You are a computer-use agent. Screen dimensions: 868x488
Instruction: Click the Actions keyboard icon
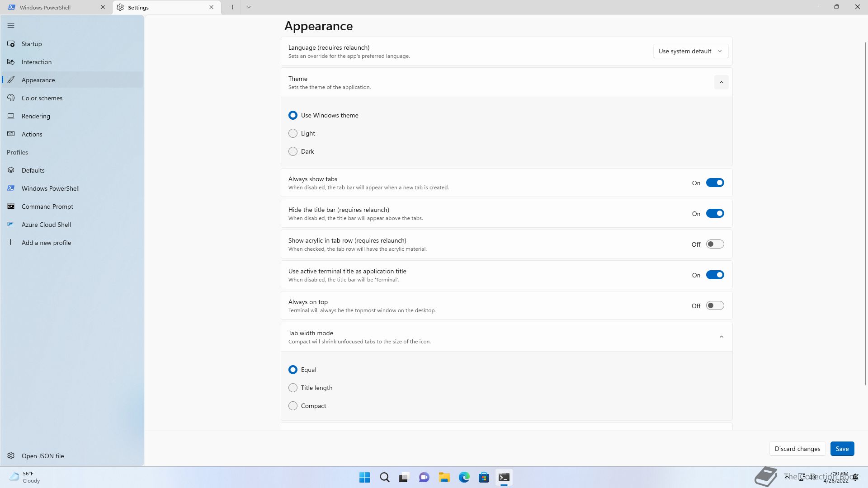11,134
